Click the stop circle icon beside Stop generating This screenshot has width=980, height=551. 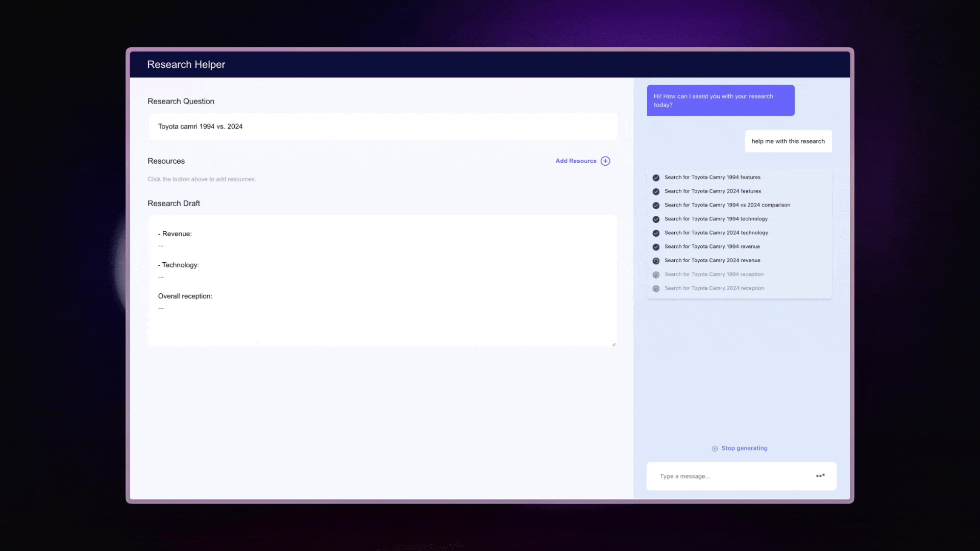click(x=714, y=448)
